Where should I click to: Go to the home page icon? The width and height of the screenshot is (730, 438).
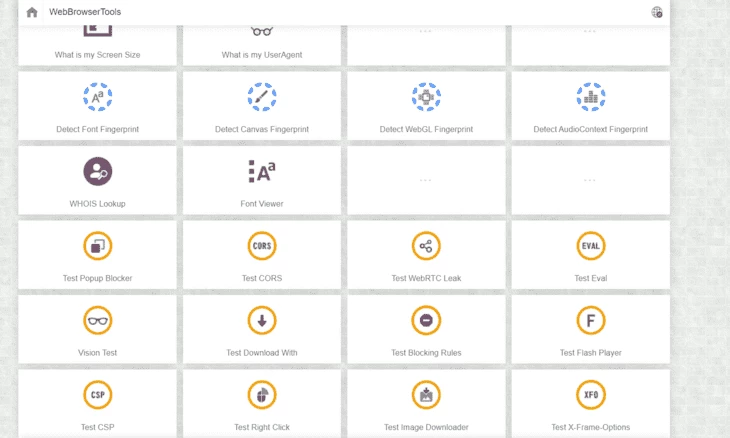pos(32,12)
